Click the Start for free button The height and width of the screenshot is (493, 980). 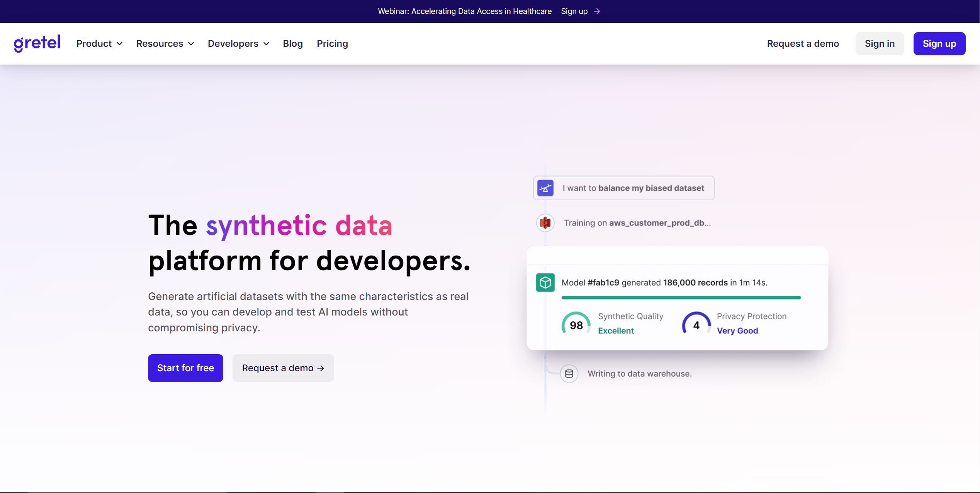coord(185,368)
